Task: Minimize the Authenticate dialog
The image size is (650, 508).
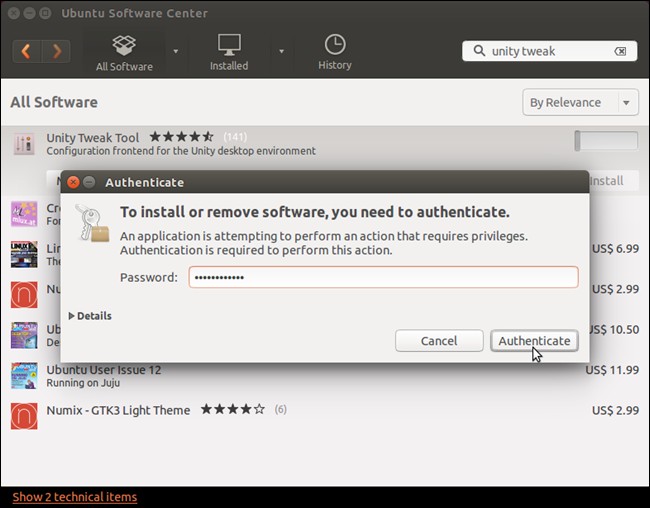Action: (89, 182)
